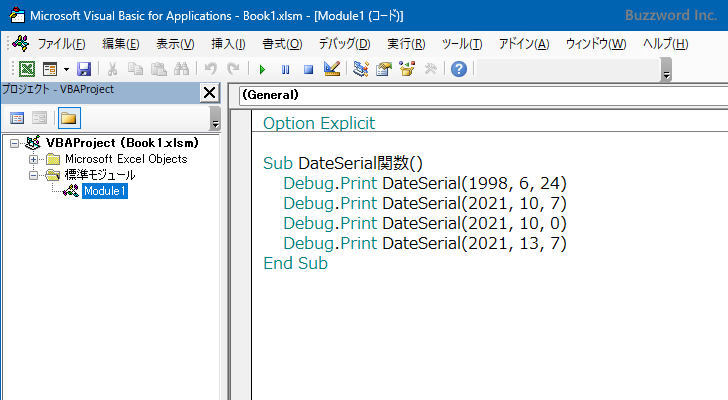Open the (General) object dropdown
The height and width of the screenshot is (400, 728).
(483, 95)
